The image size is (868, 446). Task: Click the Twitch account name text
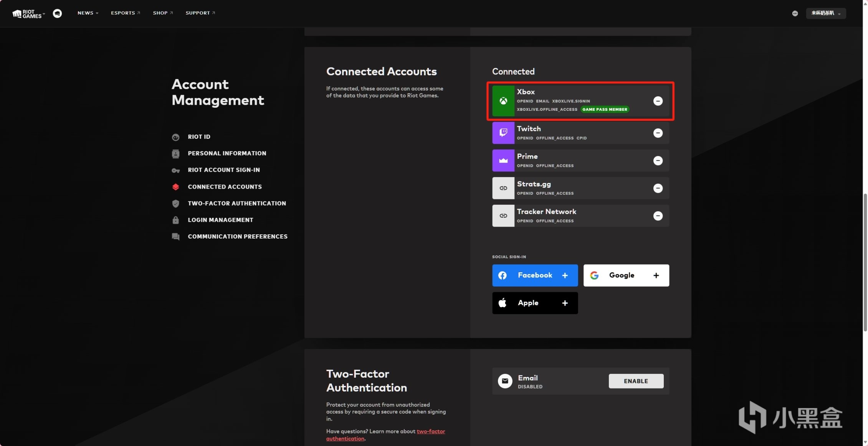point(529,129)
